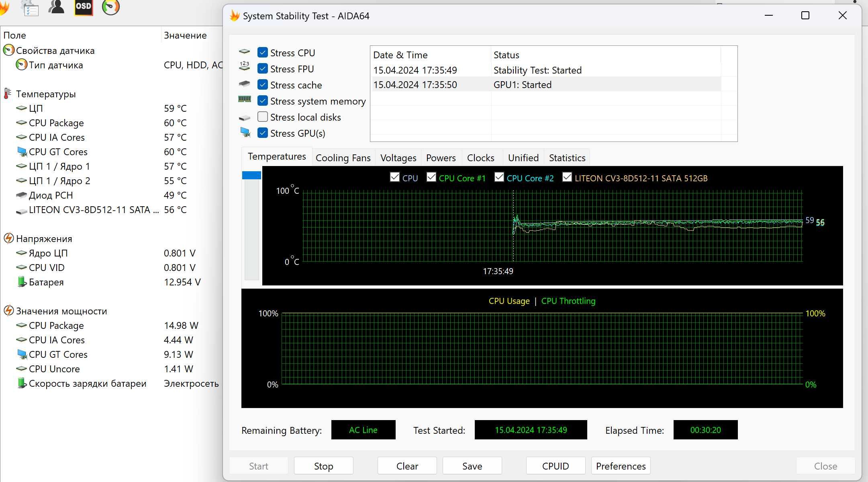868x482 pixels.
Task: Click the Cooling Fans panel icon
Action: [x=343, y=157]
